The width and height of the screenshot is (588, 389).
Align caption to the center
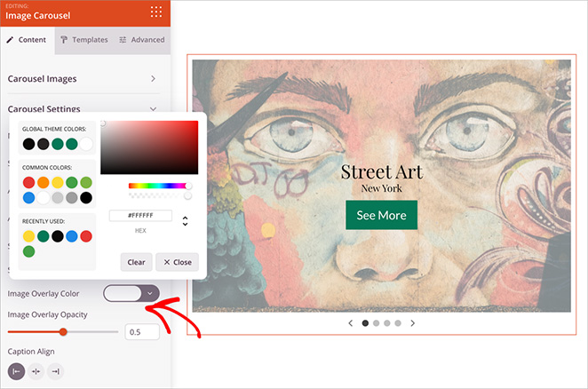pyautogui.click(x=36, y=371)
